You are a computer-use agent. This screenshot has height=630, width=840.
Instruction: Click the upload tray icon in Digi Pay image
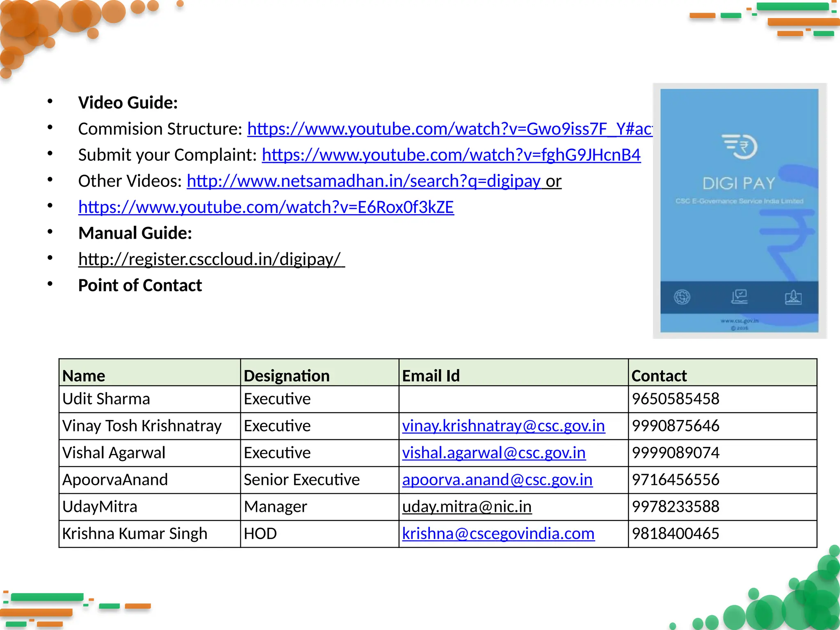click(793, 297)
